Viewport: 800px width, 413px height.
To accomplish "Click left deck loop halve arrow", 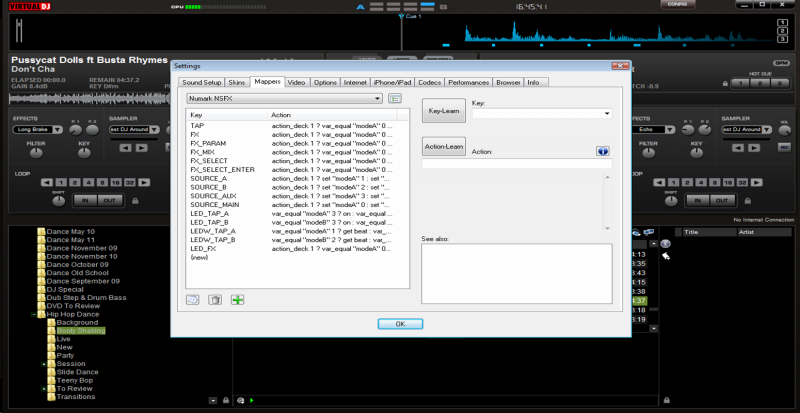I will (47, 182).
